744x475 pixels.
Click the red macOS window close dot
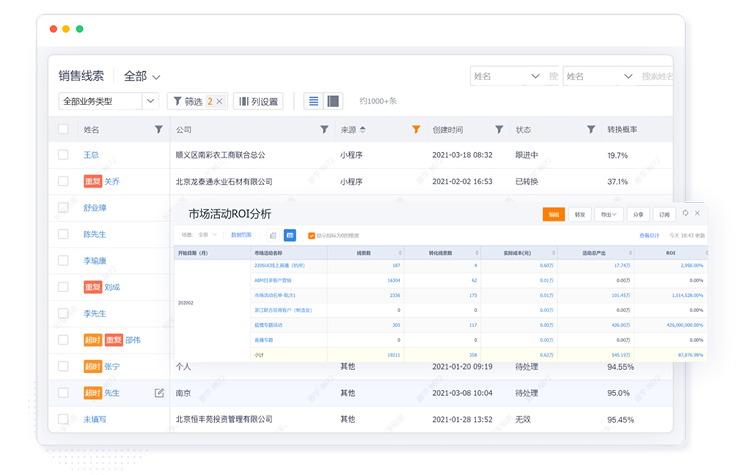coord(54,29)
